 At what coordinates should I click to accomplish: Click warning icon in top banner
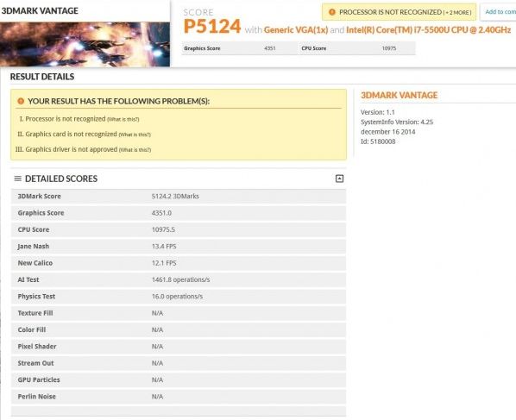coord(332,12)
